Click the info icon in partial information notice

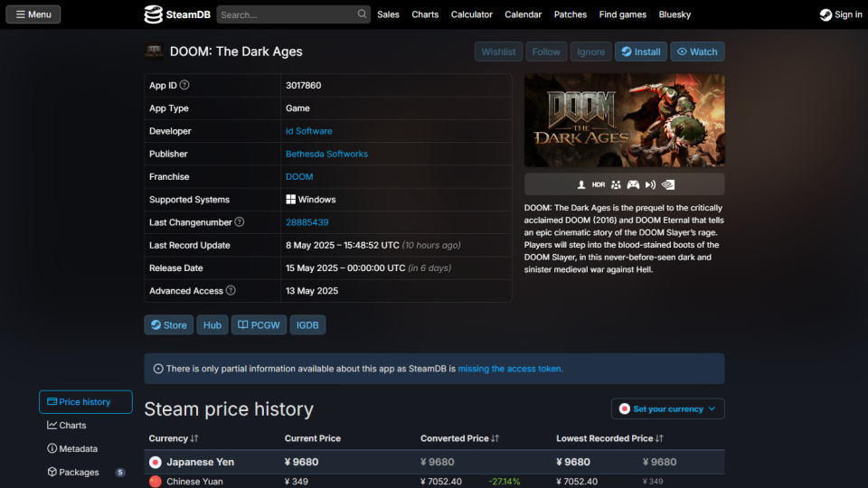(x=158, y=369)
